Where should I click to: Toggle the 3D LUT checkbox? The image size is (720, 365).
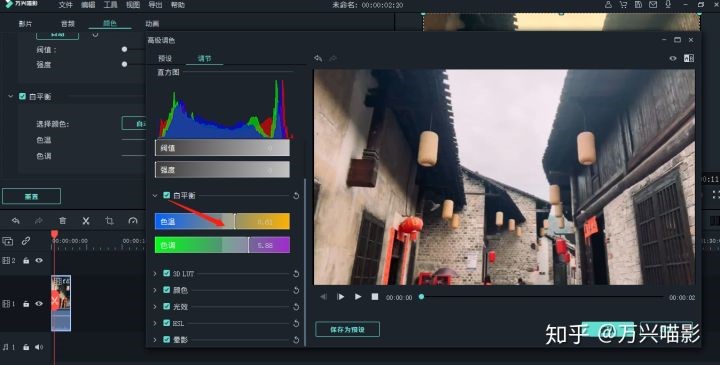pyautogui.click(x=167, y=273)
